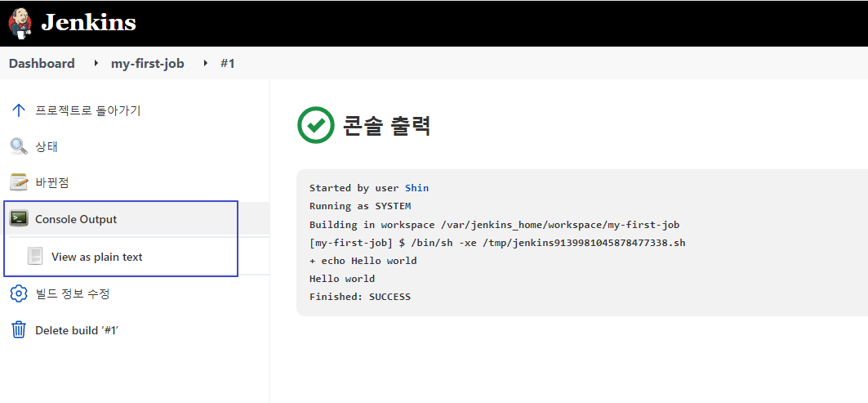Click the 콘솔 출력 heading
Image resolution: width=868 pixels, height=403 pixels.
click(387, 126)
